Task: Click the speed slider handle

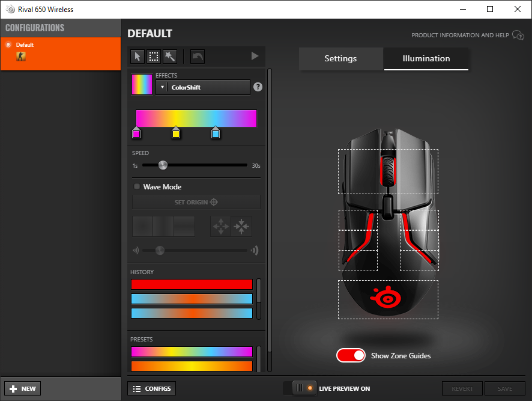Action: 163,165
